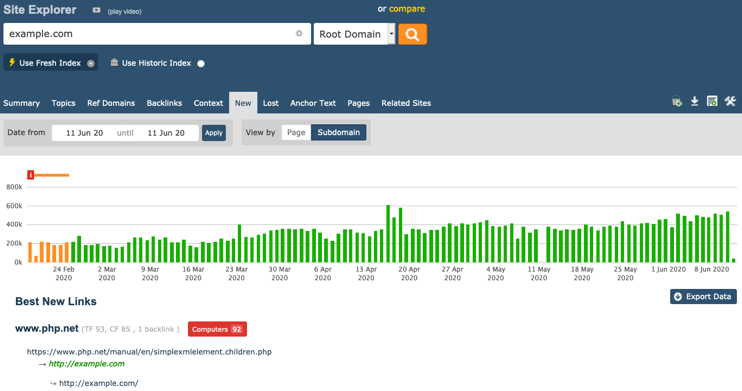Select the Use Fresh Index radio button

tap(90, 63)
